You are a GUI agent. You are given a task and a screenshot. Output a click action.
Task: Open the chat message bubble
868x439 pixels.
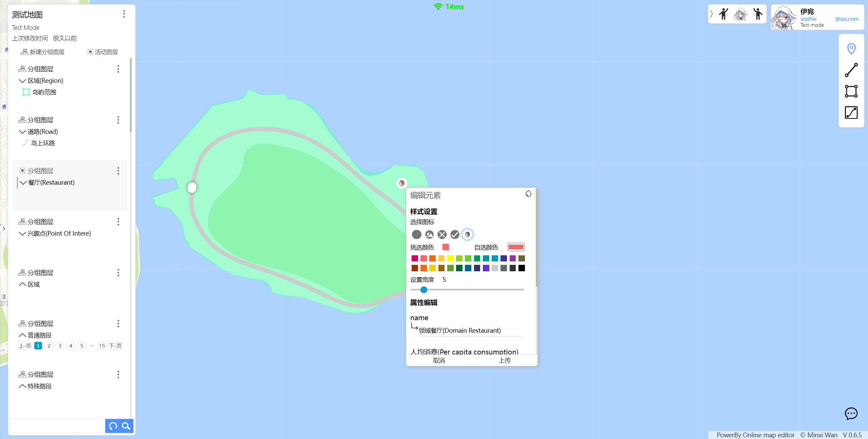click(x=851, y=414)
